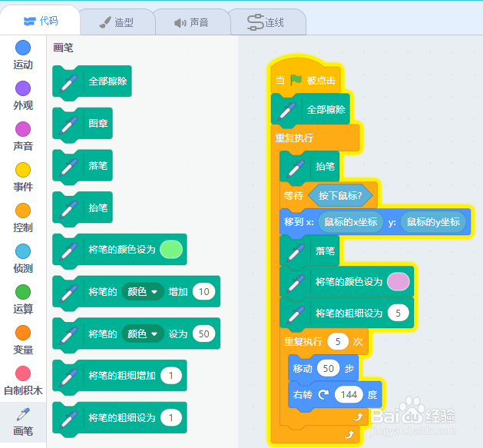The height and width of the screenshot is (448, 483).
Task: Open the 颜色 dropdown in 将笔的…设为 block
Action: pos(143,334)
